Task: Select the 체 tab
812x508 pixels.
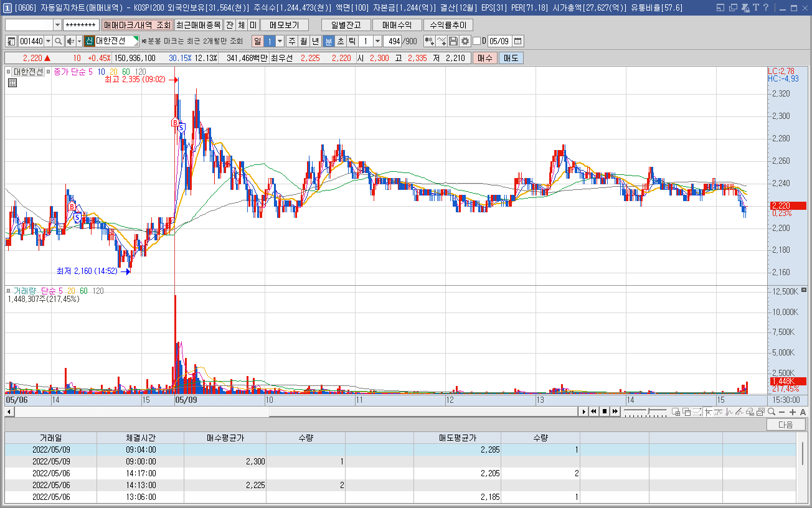Action: 241,25
